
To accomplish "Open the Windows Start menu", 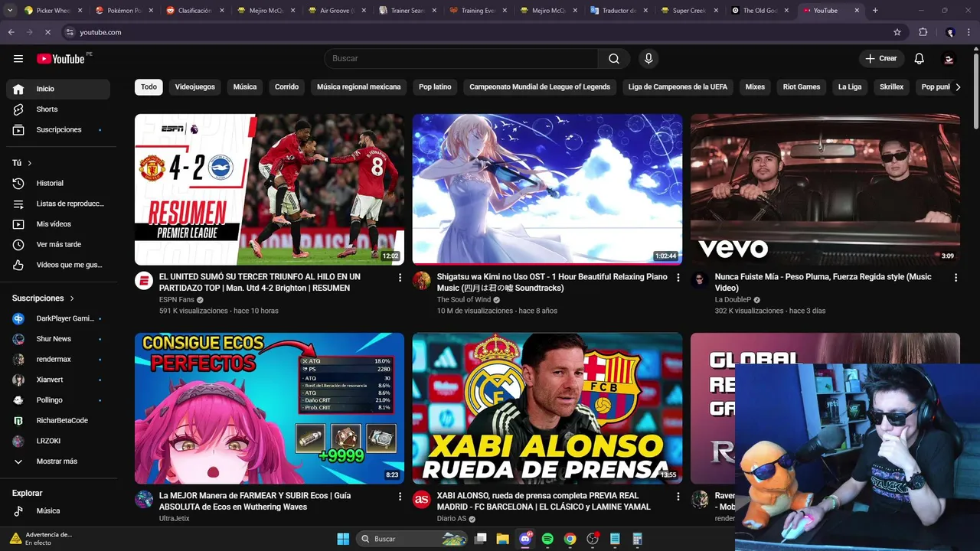I will (x=343, y=539).
